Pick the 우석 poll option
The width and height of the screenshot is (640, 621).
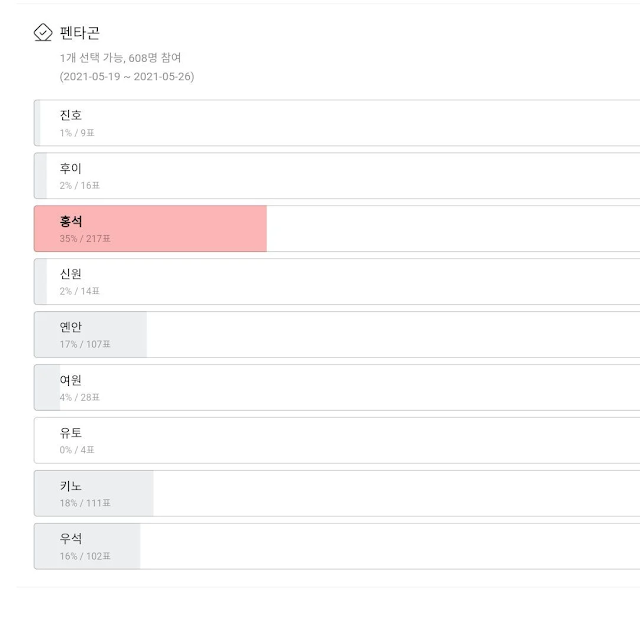(336, 547)
